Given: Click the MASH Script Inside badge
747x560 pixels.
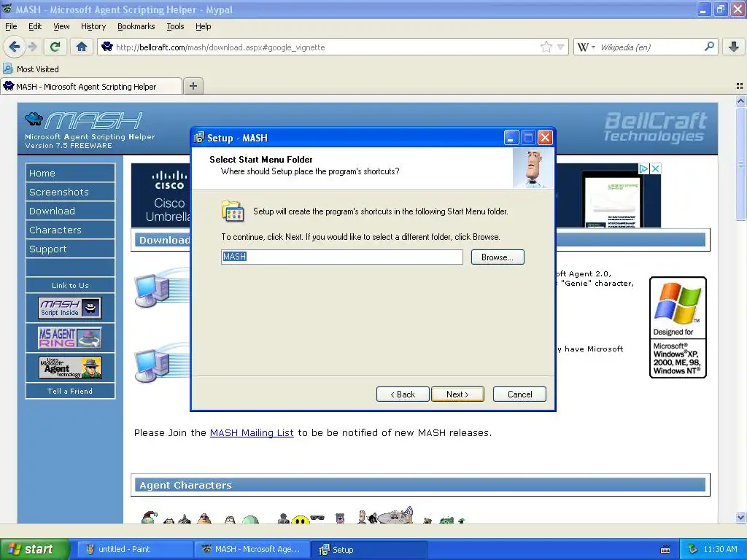Looking at the screenshot, I should [70, 308].
